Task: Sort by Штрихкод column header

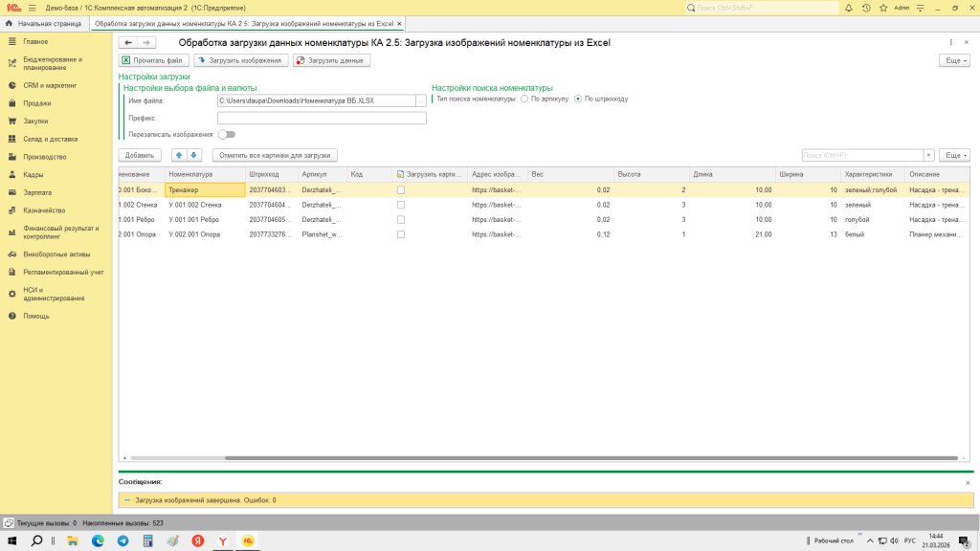Action: point(271,174)
